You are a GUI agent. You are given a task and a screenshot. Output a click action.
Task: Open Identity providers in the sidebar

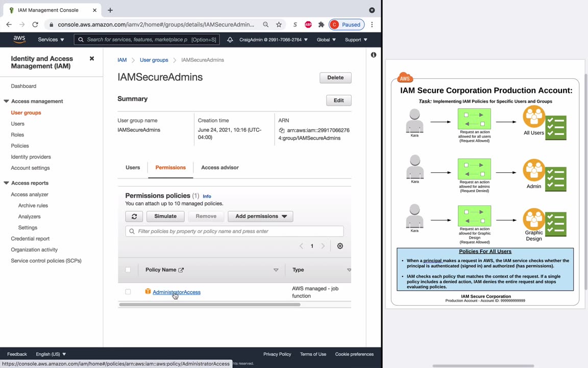[x=31, y=156]
